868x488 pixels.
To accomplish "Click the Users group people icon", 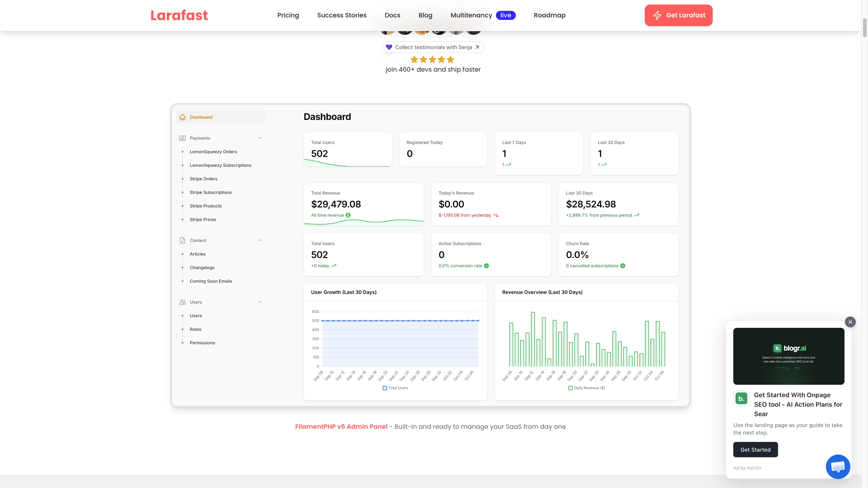I will [182, 302].
